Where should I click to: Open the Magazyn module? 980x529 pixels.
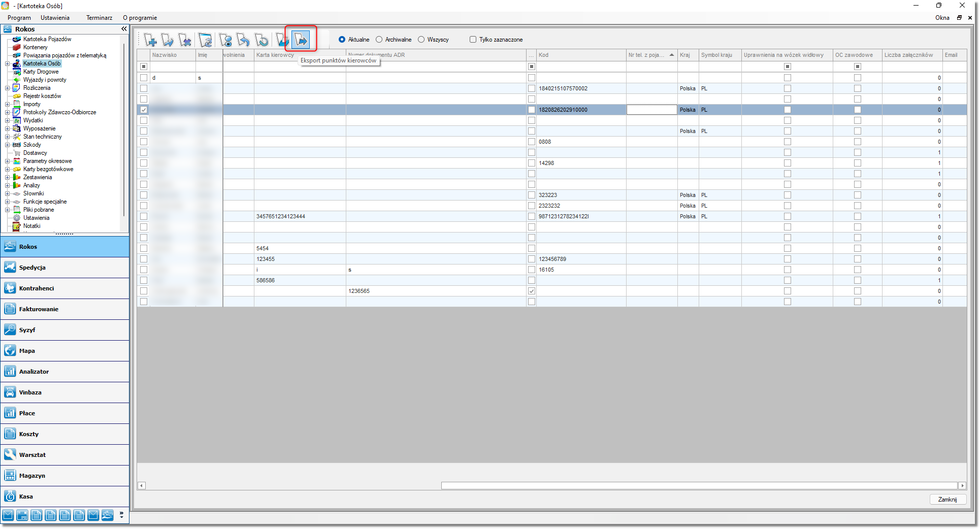click(x=65, y=476)
